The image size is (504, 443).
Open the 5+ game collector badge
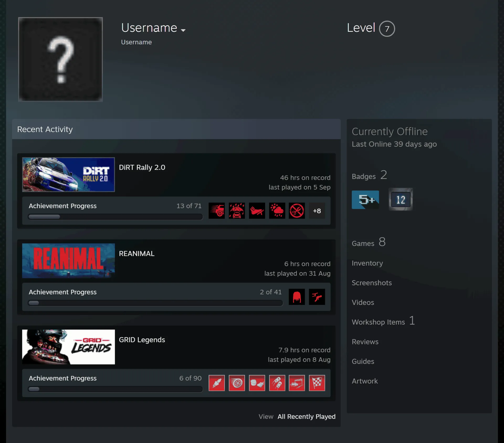pos(365,199)
